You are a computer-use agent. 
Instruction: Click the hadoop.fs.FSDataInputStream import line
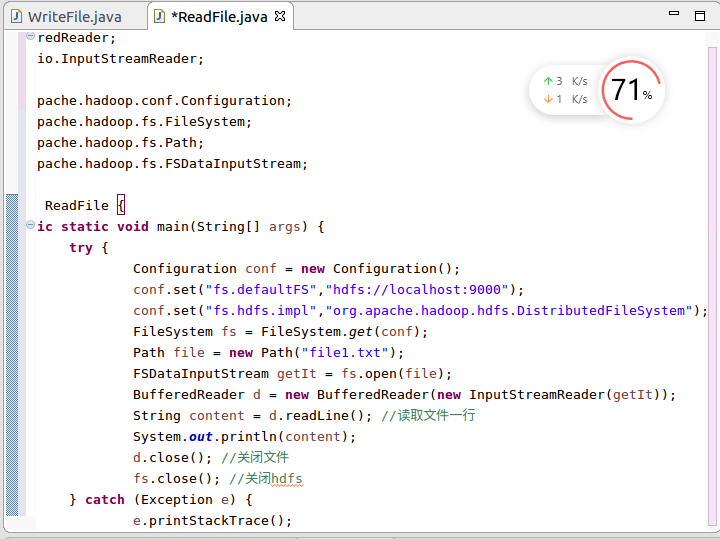pyautogui.click(x=172, y=164)
